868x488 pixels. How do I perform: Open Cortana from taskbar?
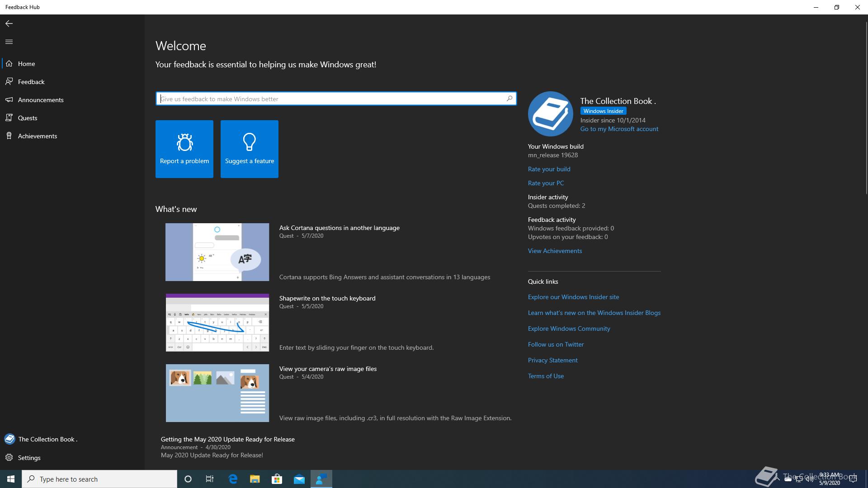[x=188, y=479]
